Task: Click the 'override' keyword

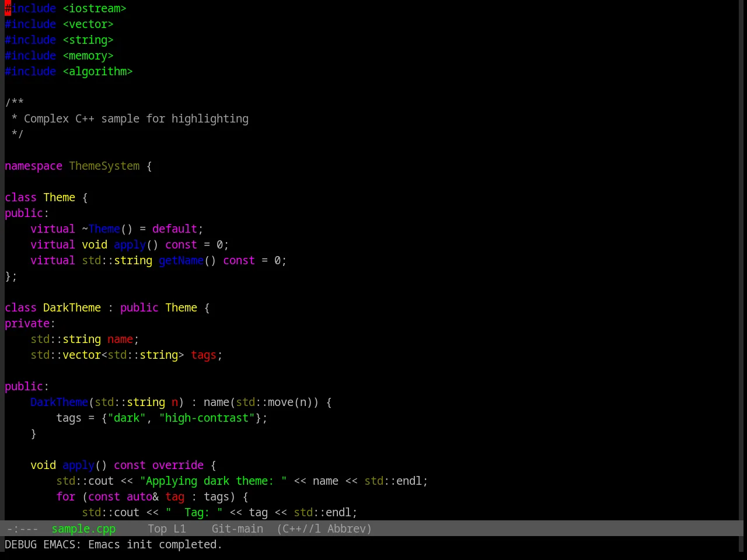Action: (x=178, y=465)
